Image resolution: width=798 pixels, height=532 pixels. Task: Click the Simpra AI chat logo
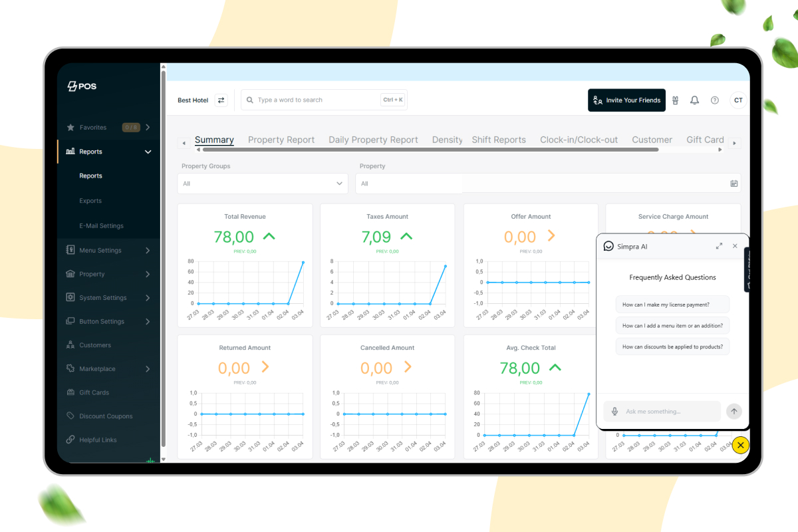tap(608, 246)
